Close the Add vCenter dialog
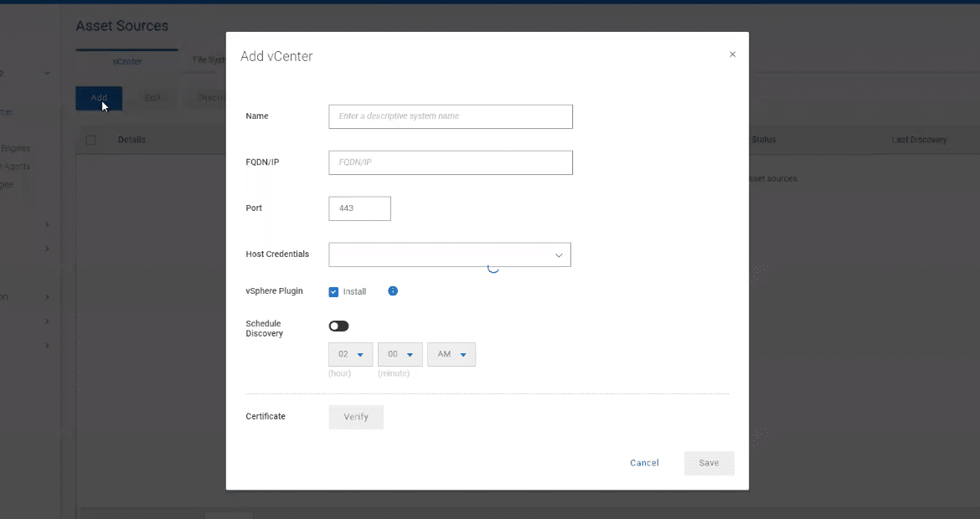Viewport: 980px width, 519px height. point(733,54)
